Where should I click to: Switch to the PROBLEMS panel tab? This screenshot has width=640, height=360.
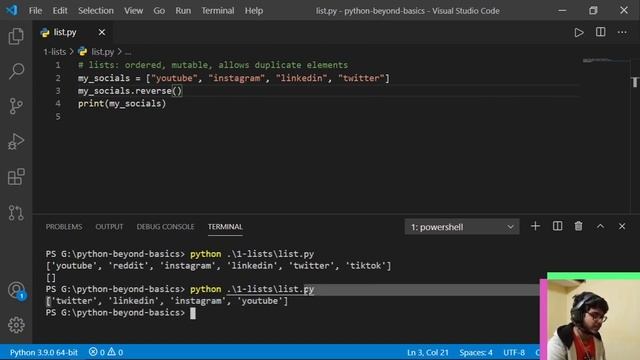point(64,227)
